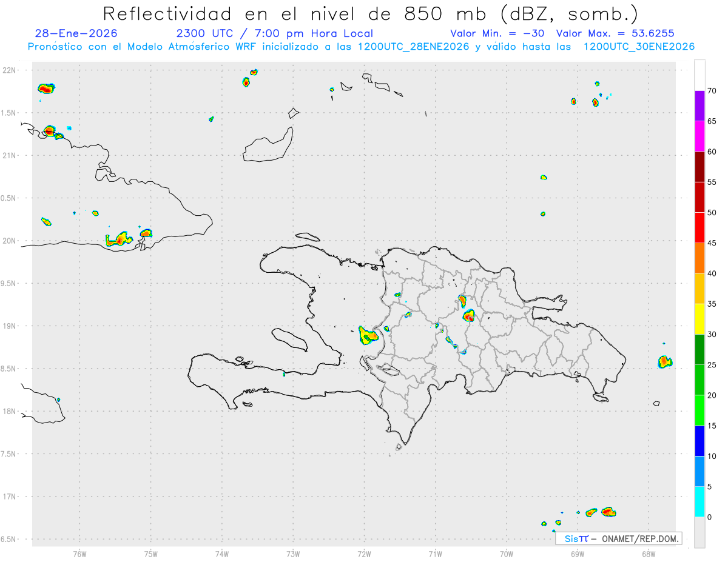
Task: Click the 'SisTT - ONAMET/REP.DOM.' credit box
Action: (x=619, y=538)
